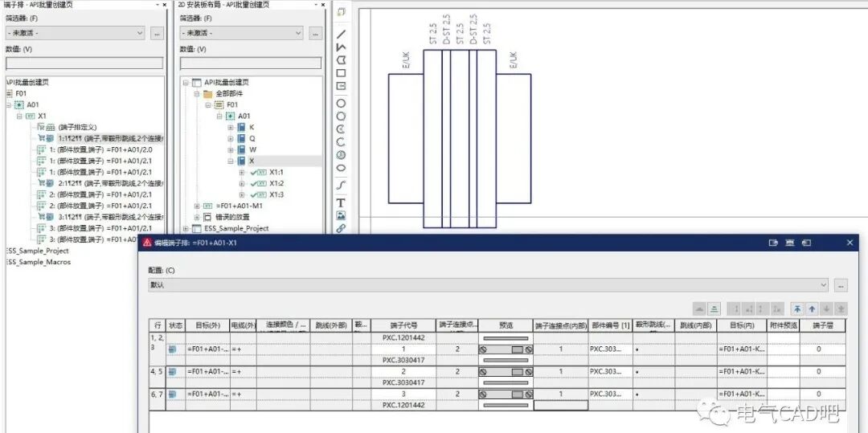The width and height of the screenshot is (868, 433).
Task: Select the (端子排定义) tree item
Action: coord(77,127)
